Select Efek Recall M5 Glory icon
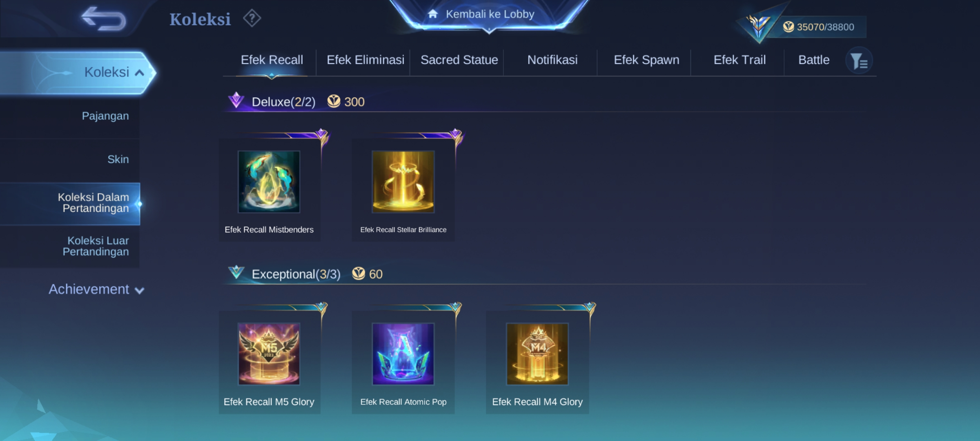 pos(269,354)
